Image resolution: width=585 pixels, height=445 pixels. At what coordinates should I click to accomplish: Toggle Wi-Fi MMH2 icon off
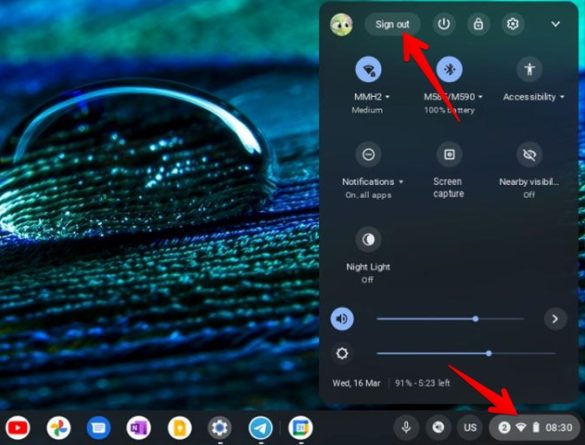[x=368, y=69]
